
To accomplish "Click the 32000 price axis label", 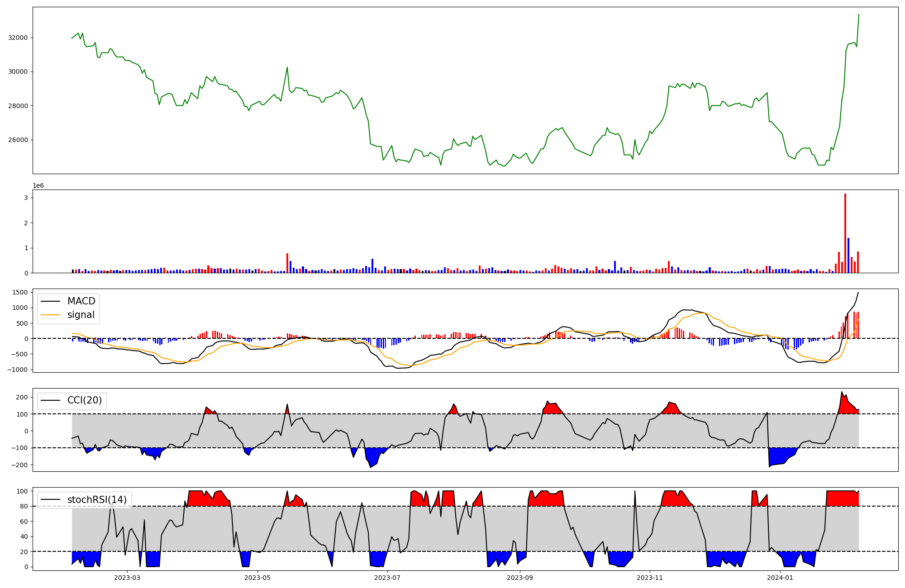I will 18,38.
